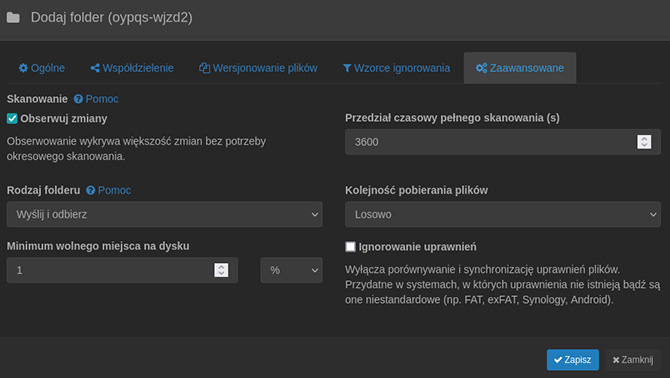Open the percent unit dropdown
This screenshot has height=378, width=670.
(291, 270)
